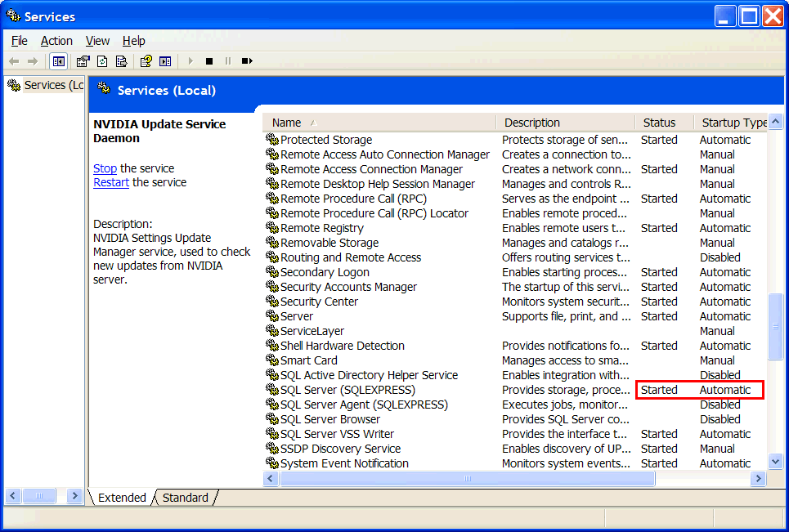Click 'Enables discovery of UP...' description cell
The height and width of the screenshot is (532, 789).
tap(566, 449)
